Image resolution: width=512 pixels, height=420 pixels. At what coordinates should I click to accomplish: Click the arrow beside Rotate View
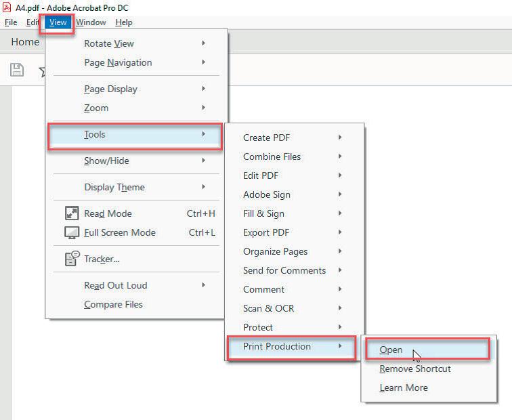click(203, 43)
